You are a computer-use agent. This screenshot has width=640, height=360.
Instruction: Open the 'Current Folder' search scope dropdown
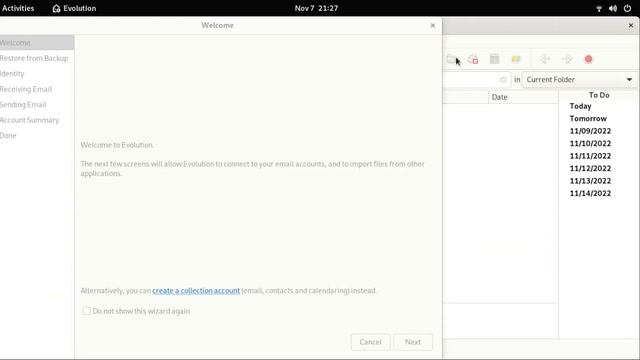pyautogui.click(x=579, y=80)
